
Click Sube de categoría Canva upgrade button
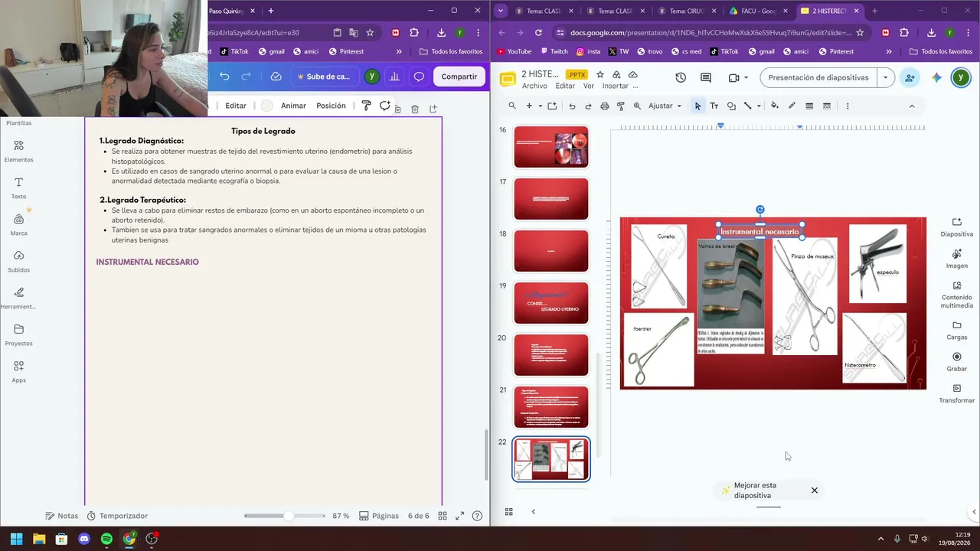tap(322, 77)
